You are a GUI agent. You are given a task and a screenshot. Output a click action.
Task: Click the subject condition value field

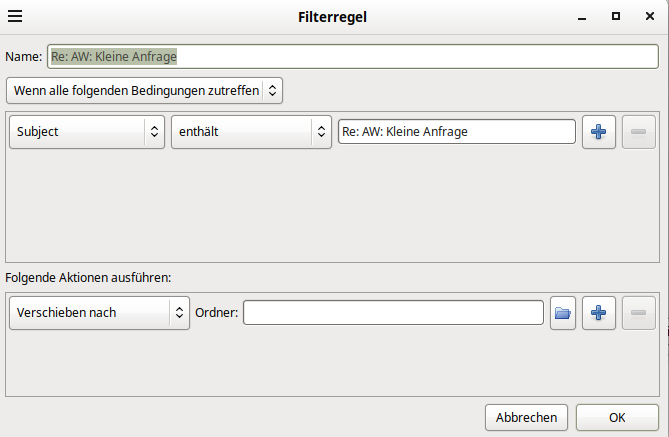point(457,132)
